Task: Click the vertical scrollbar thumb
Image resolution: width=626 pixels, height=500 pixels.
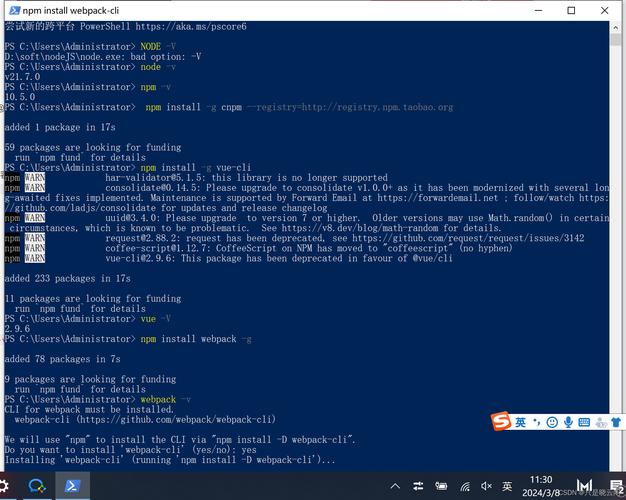Action: (615, 40)
